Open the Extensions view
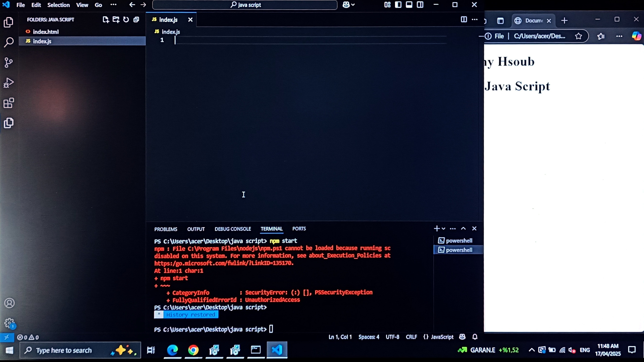644x362 pixels. (9, 103)
